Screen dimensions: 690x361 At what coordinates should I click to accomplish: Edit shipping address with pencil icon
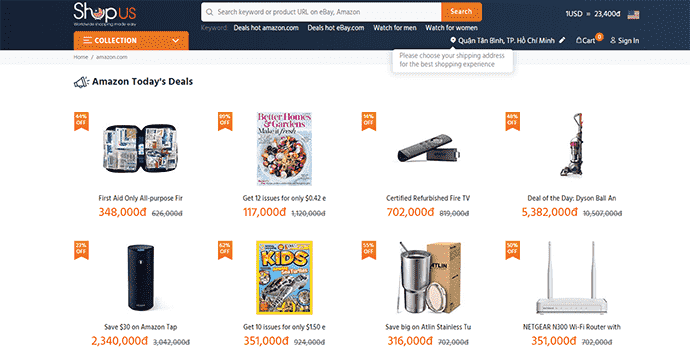coord(562,40)
